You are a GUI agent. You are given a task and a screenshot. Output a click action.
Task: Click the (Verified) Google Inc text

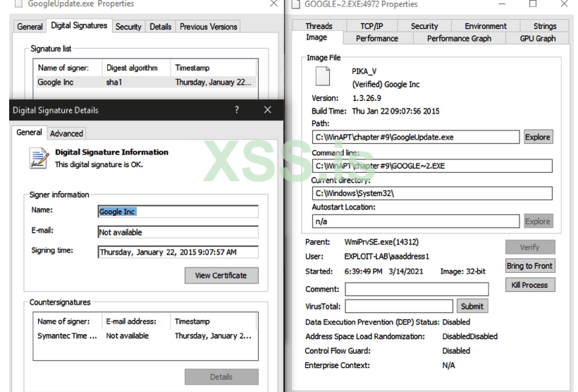(386, 85)
